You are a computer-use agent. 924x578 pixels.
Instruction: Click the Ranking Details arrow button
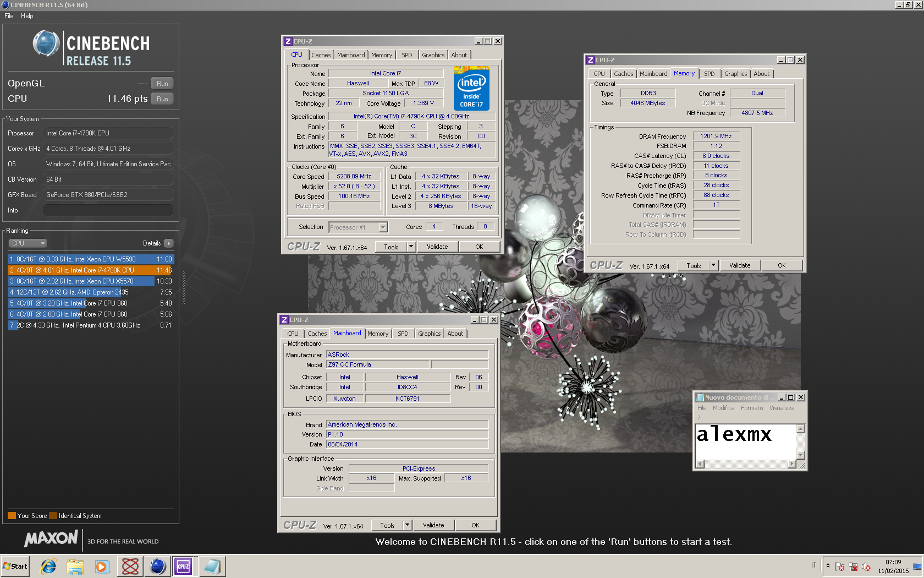(x=168, y=243)
